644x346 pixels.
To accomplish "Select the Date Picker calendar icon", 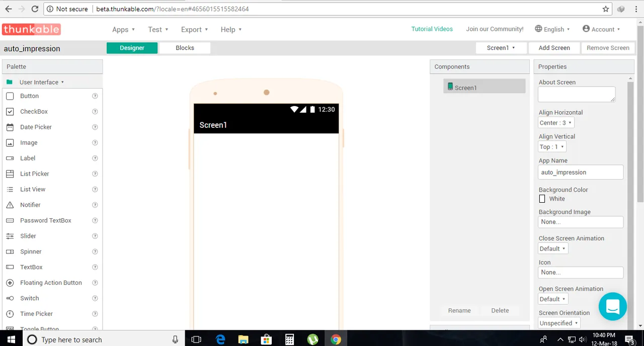I will [10, 127].
